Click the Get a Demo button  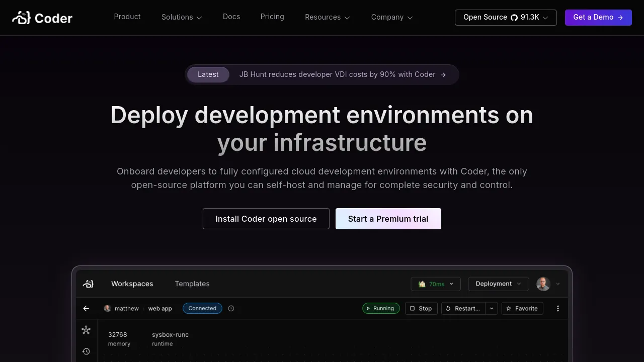[598, 17]
